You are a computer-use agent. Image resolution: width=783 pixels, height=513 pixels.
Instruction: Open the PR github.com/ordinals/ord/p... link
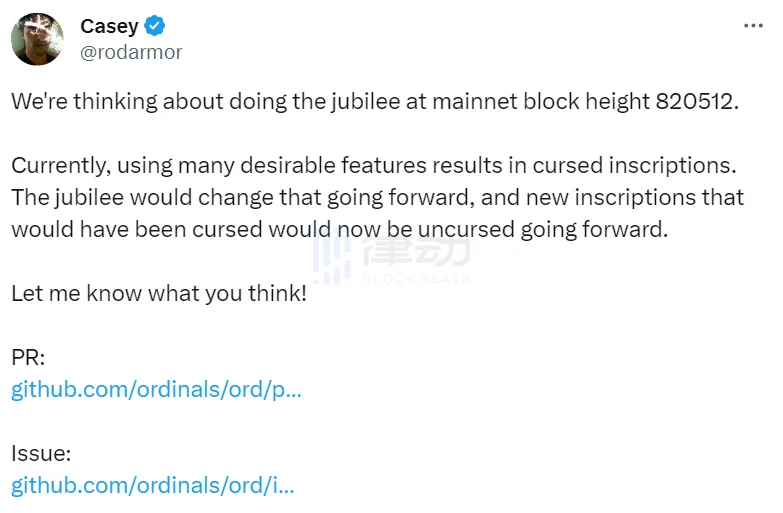click(156, 390)
